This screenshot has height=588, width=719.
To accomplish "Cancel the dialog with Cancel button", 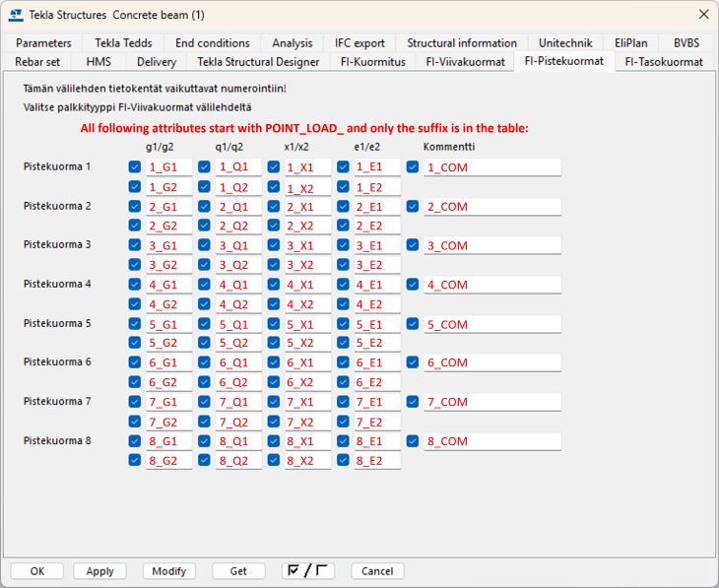I will [377, 571].
